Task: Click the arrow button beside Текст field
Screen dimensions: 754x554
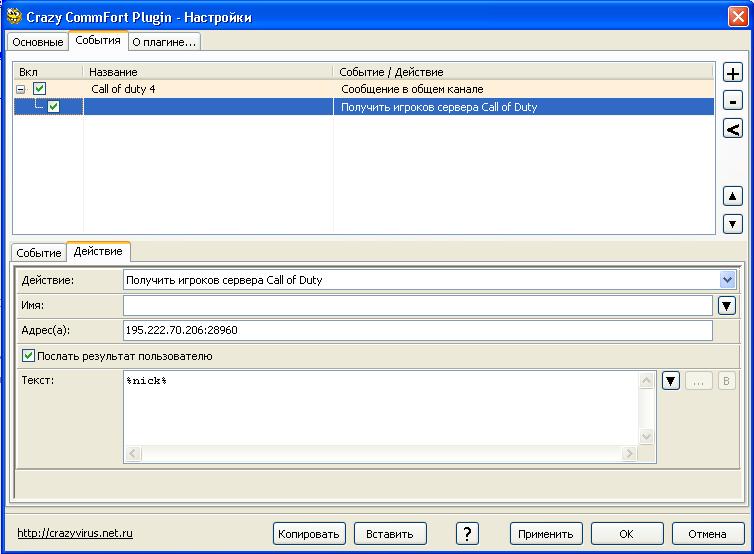Action: [x=671, y=381]
